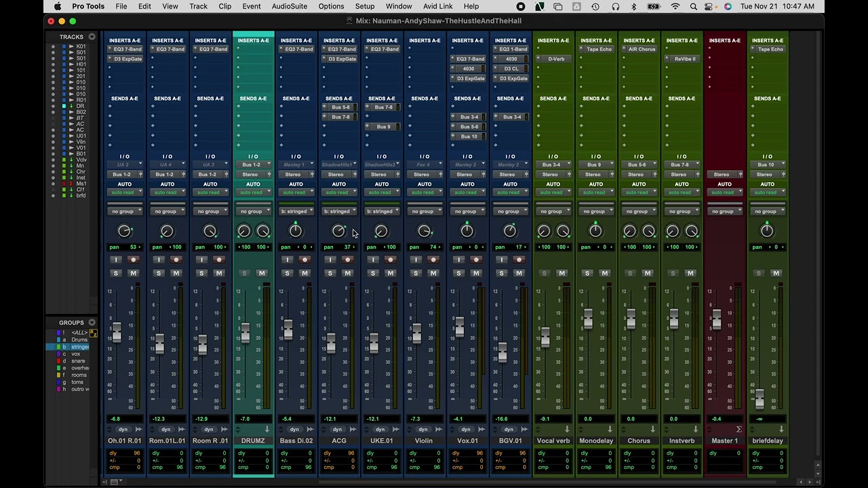The width and height of the screenshot is (868, 488).
Task: Mute the Violin track
Action: pyautogui.click(x=433, y=273)
